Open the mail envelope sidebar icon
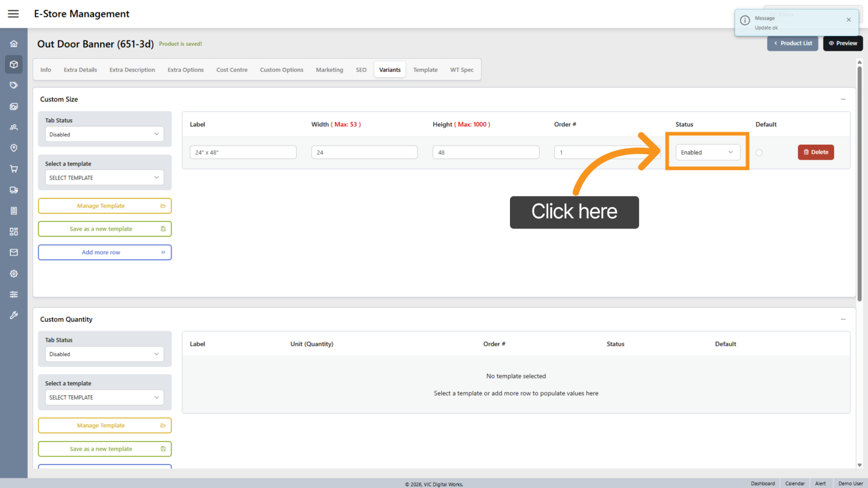The width and height of the screenshot is (868, 488). pos(14,253)
